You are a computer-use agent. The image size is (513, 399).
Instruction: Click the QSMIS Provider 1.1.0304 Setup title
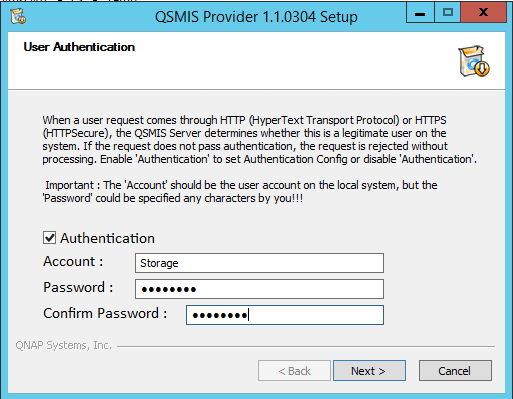click(x=256, y=16)
